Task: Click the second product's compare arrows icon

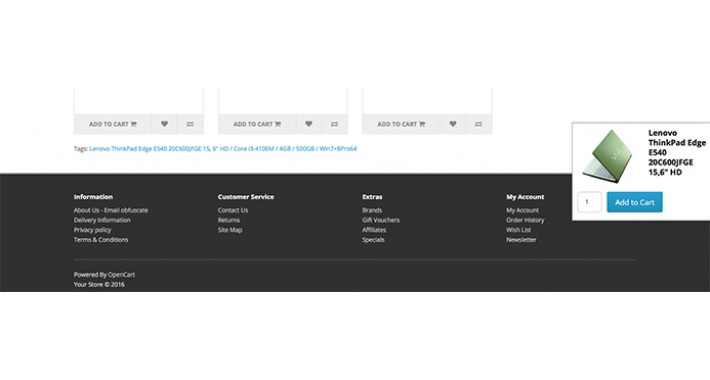Action: 334,124
